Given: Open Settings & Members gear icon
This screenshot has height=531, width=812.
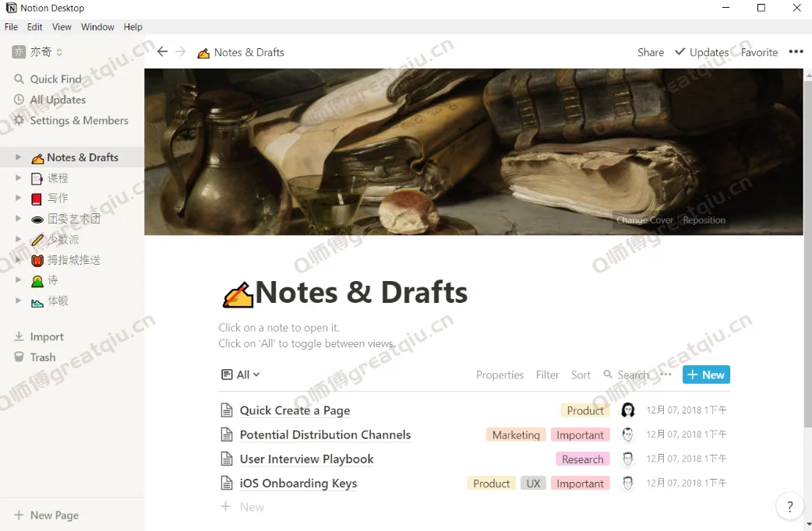Looking at the screenshot, I should pos(19,121).
